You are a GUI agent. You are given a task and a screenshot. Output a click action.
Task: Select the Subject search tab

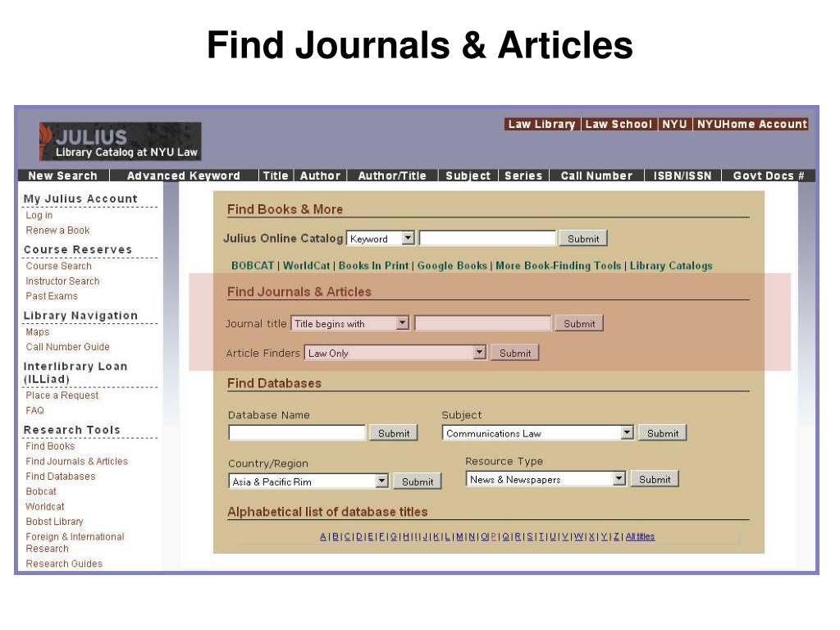tap(468, 176)
